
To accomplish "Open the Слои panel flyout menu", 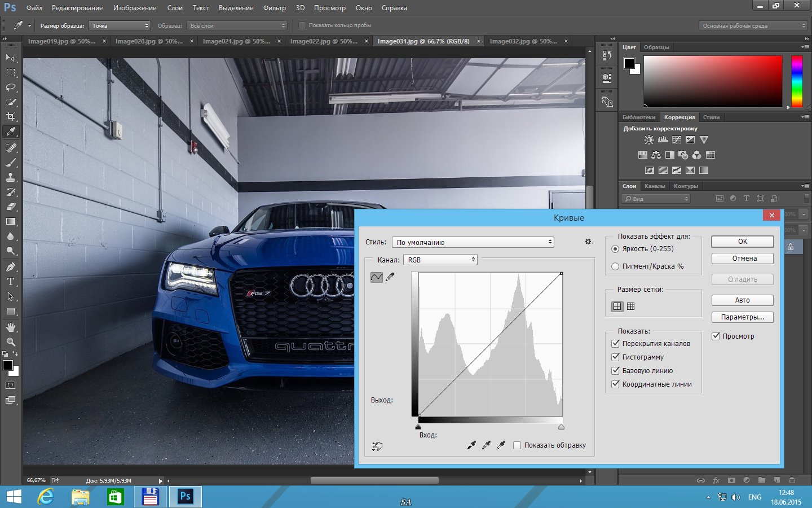I will [x=805, y=186].
